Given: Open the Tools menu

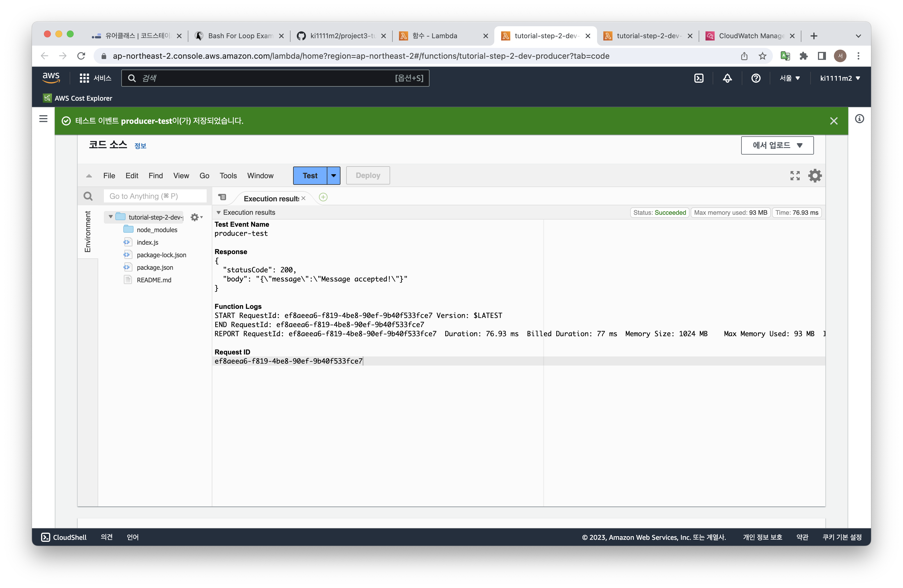Looking at the screenshot, I should 228,176.
